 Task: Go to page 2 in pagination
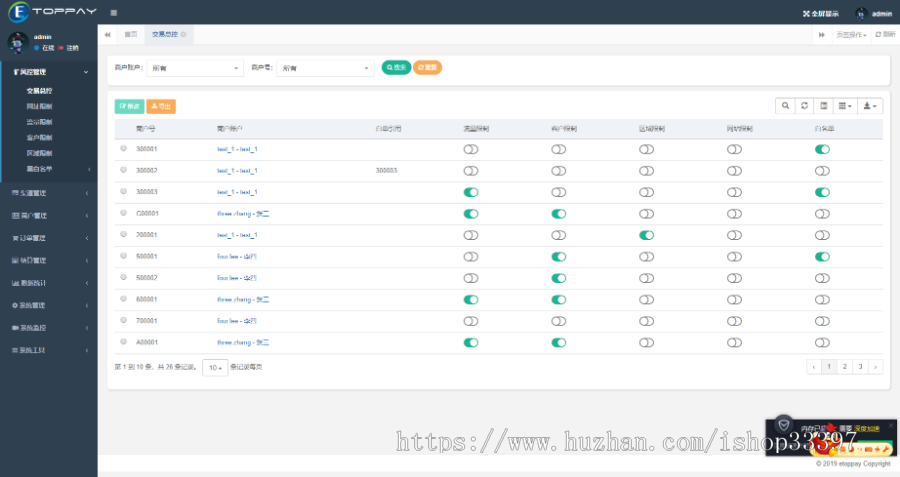click(x=845, y=367)
